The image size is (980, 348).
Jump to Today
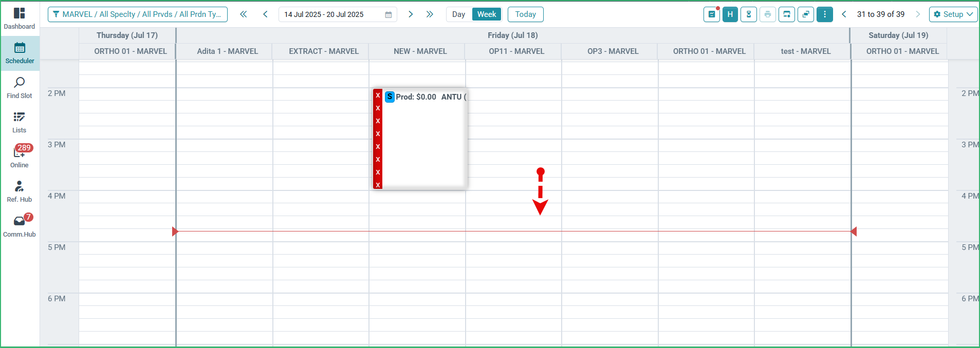(526, 14)
